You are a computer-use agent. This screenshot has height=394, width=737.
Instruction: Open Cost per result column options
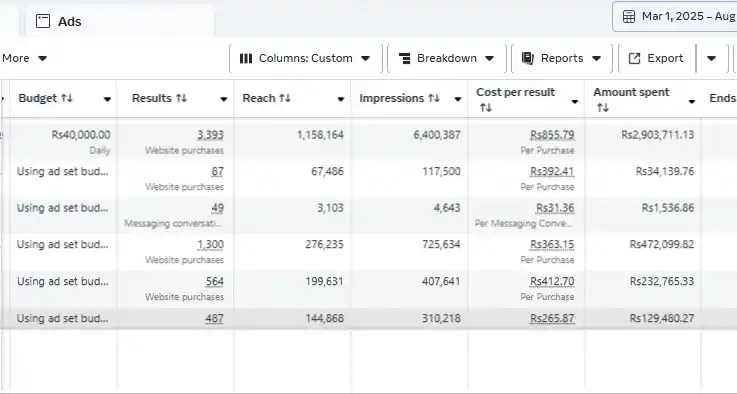(574, 102)
